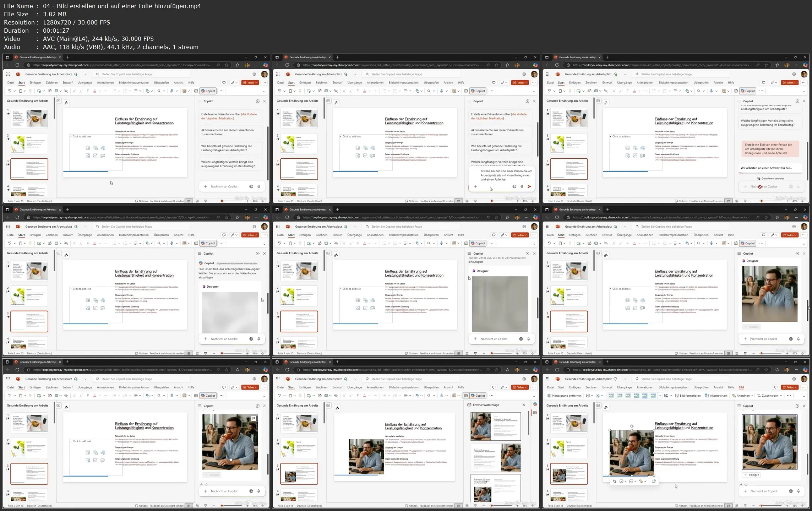Open Einfügen tab in the Bild tab frame
Image resolution: width=812 pixels, height=511 pixels.
pyautogui.click(x=574, y=387)
